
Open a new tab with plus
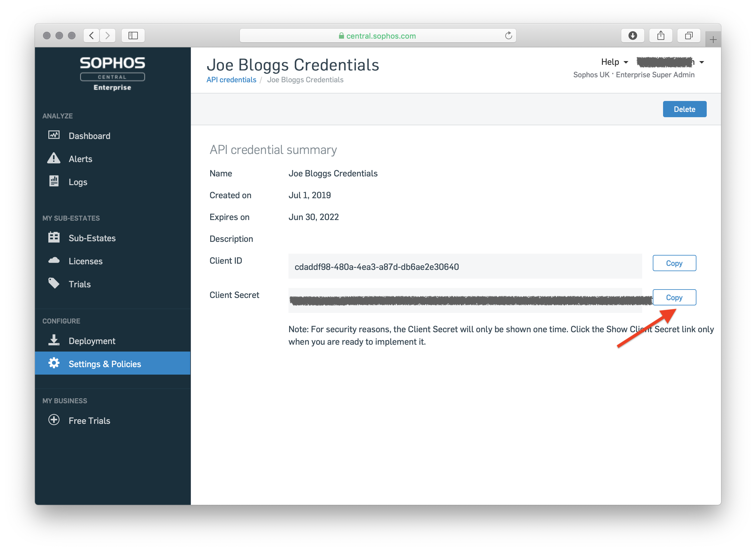coord(713,40)
